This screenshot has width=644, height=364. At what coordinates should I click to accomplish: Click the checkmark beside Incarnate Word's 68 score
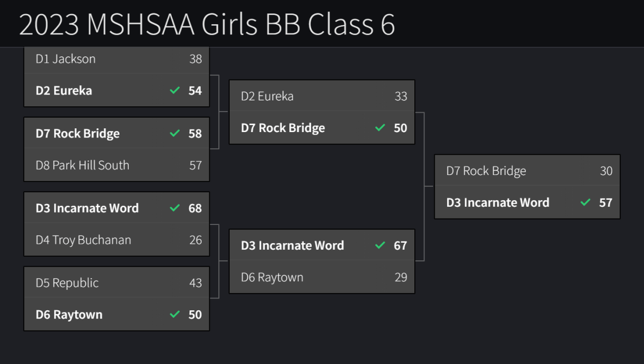click(x=174, y=208)
